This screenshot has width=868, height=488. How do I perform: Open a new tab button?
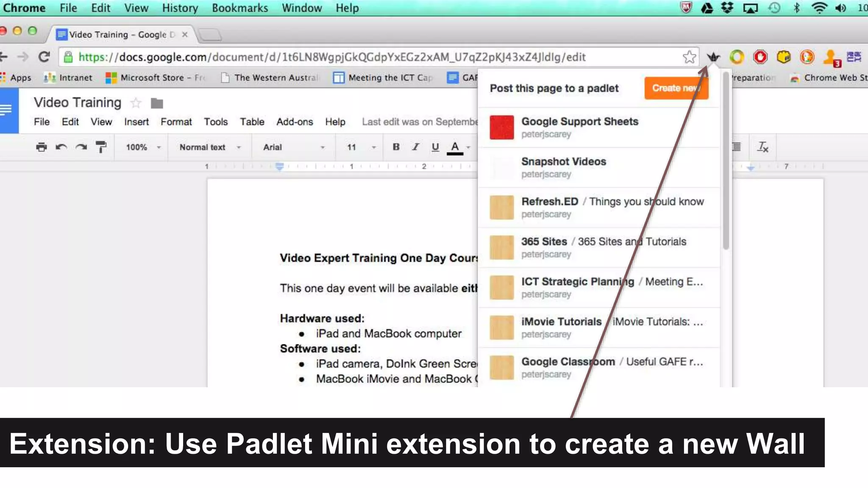coord(210,34)
